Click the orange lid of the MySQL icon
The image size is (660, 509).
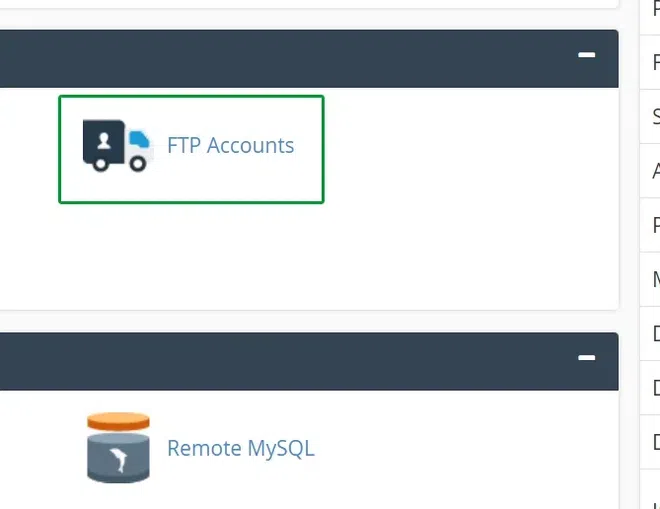pyautogui.click(x=118, y=421)
